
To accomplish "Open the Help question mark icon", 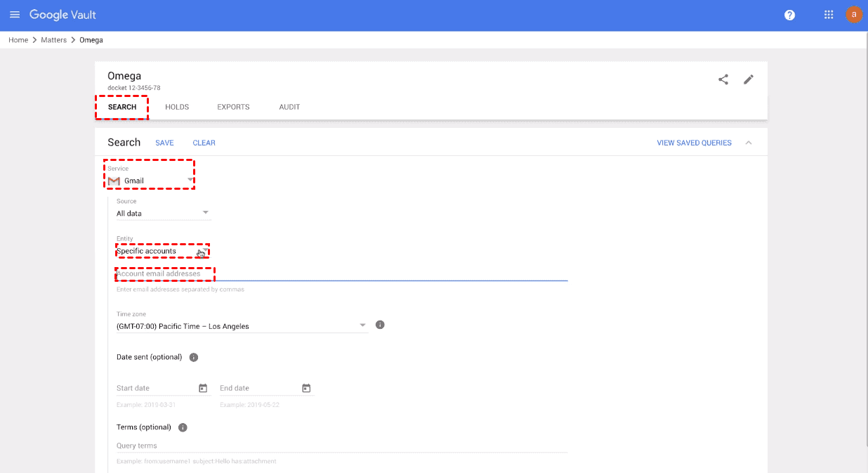I will point(789,15).
